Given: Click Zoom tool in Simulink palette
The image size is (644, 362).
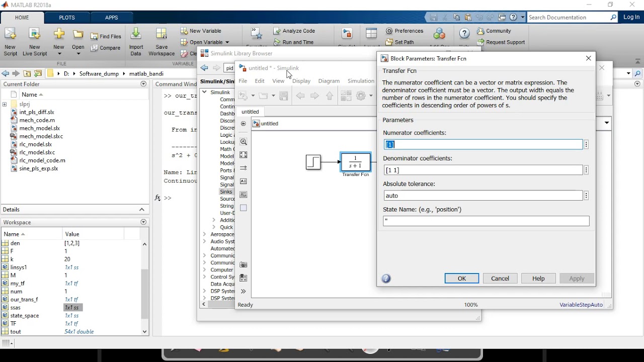Looking at the screenshot, I should pos(244,142).
